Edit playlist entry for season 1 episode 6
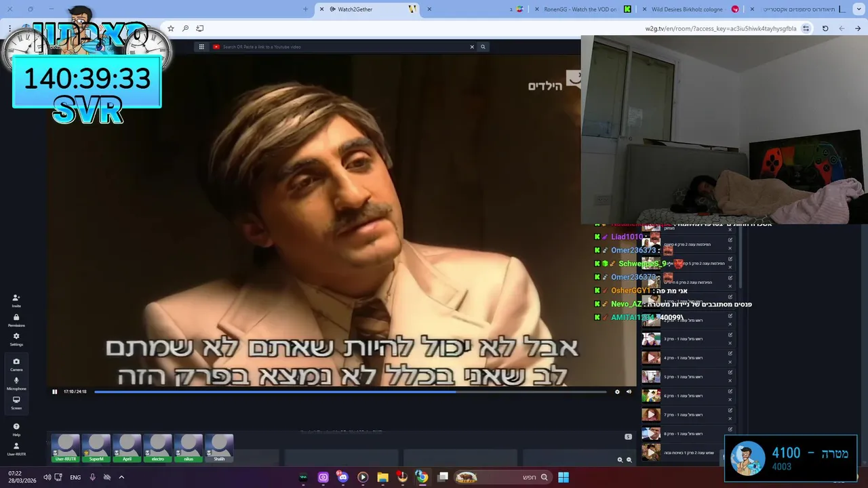 [730, 391]
